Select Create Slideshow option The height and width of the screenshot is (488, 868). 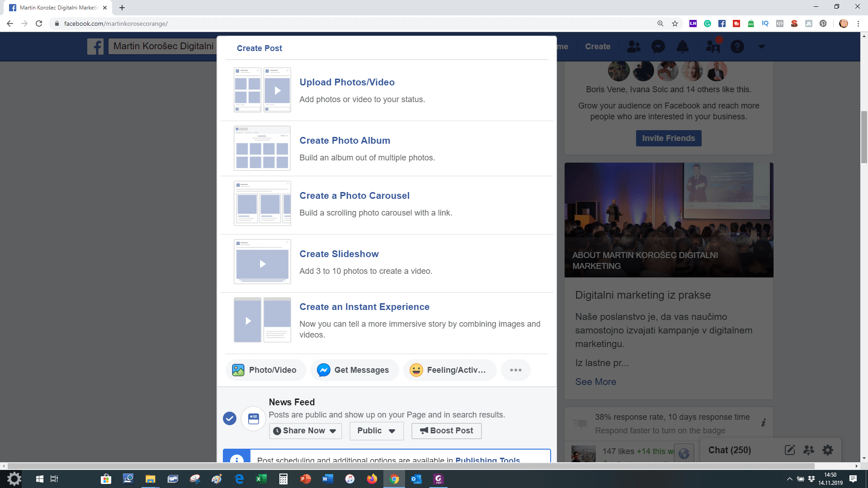pyautogui.click(x=339, y=254)
